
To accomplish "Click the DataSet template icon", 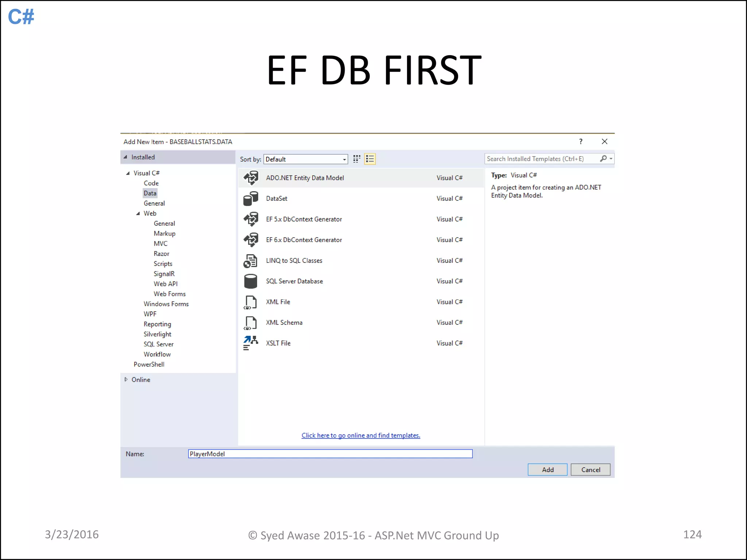I will (251, 199).
